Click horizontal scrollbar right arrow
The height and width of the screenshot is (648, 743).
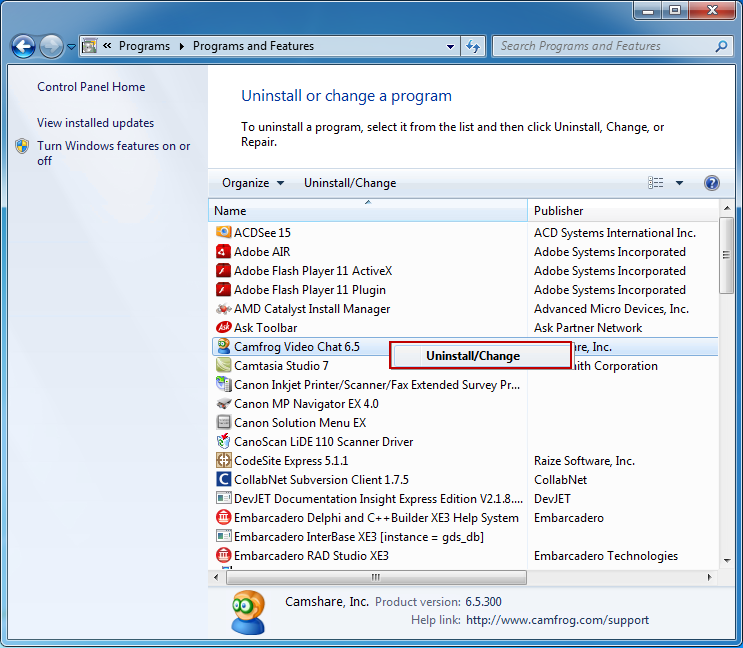click(709, 577)
